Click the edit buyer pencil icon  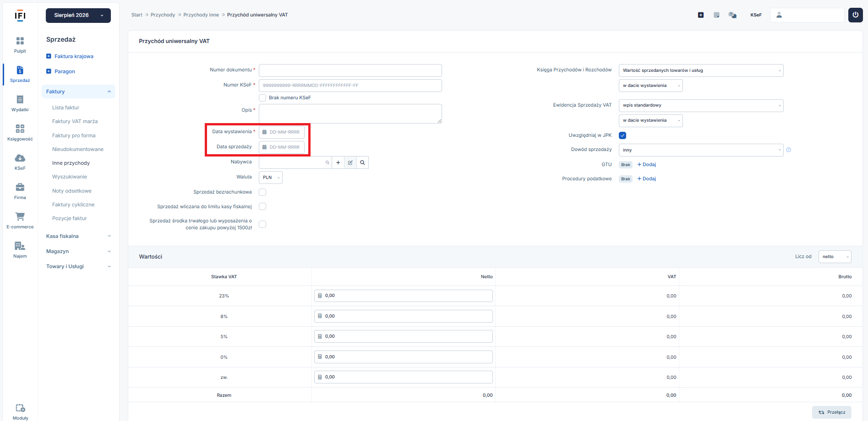tap(350, 162)
